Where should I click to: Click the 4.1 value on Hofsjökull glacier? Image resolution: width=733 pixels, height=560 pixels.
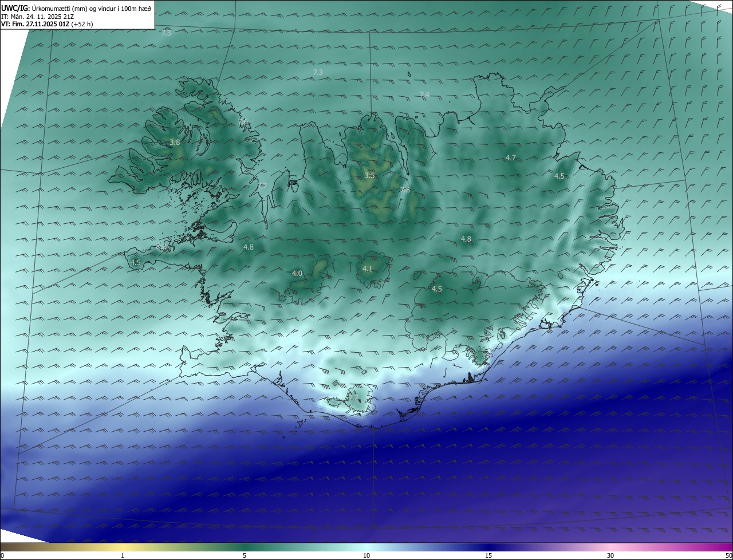pos(368,268)
